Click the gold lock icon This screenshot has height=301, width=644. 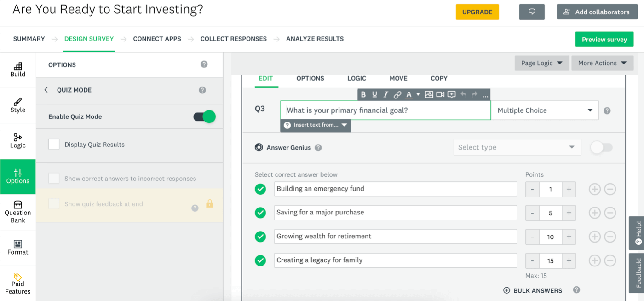point(210,203)
